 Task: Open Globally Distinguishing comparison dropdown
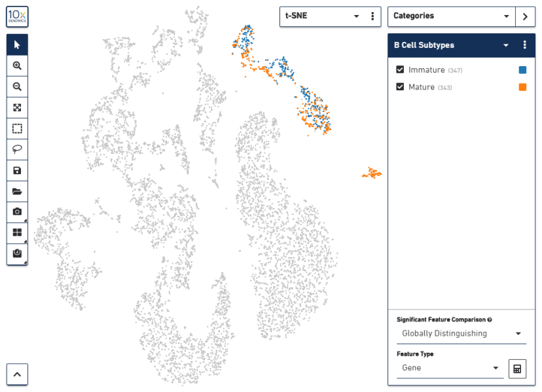(x=518, y=334)
